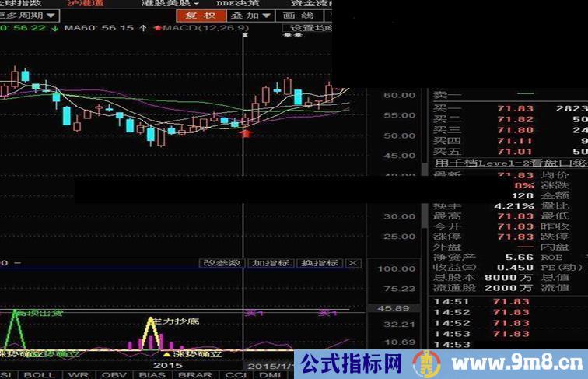
Task: Switch to the OBV indicator tab
Action: 114,374
